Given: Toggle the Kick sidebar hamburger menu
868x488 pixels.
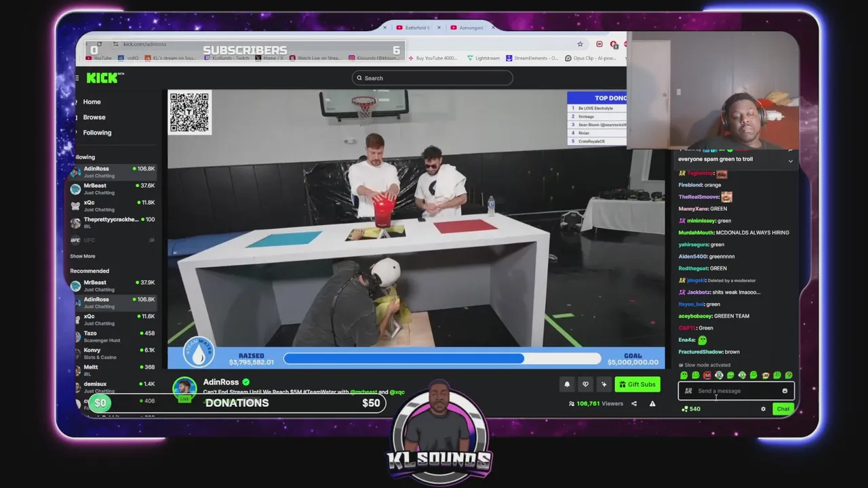Looking at the screenshot, I should pyautogui.click(x=77, y=78).
